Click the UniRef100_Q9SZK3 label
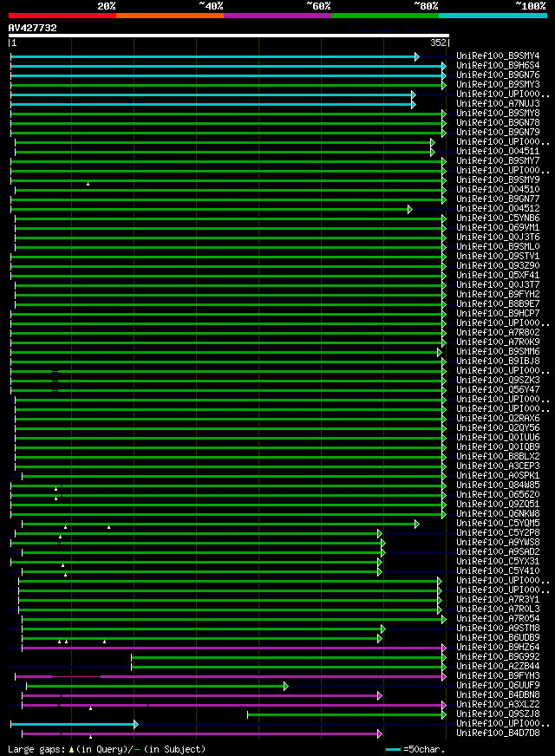The image size is (555, 756). 498,380
